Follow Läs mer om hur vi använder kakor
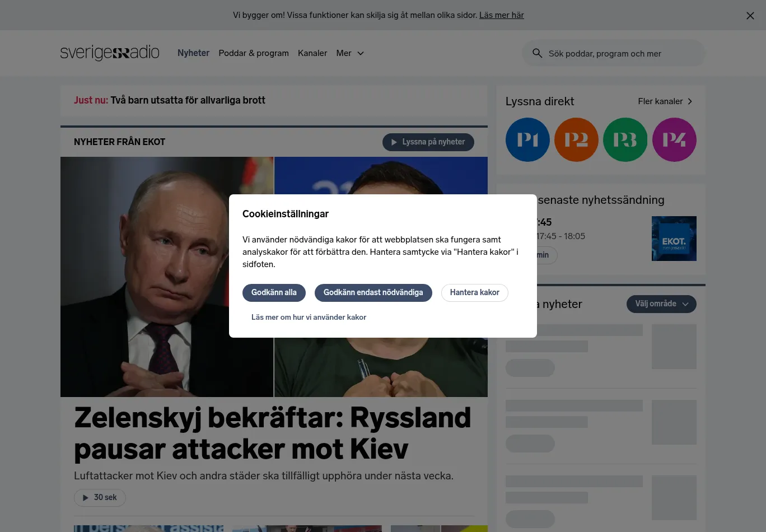The width and height of the screenshot is (766, 532). coord(309,317)
